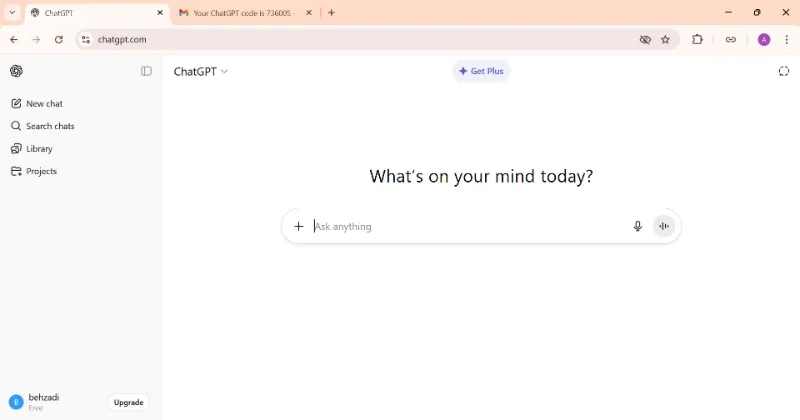The width and height of the screenshot is (800, 420).
Task: Click the crossed-out eye tracking protection icon
Action: (x=645, y=39)
